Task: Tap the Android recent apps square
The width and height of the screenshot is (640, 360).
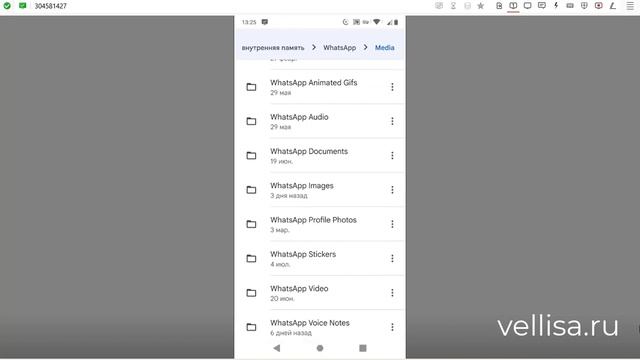Action: [363, 348]
